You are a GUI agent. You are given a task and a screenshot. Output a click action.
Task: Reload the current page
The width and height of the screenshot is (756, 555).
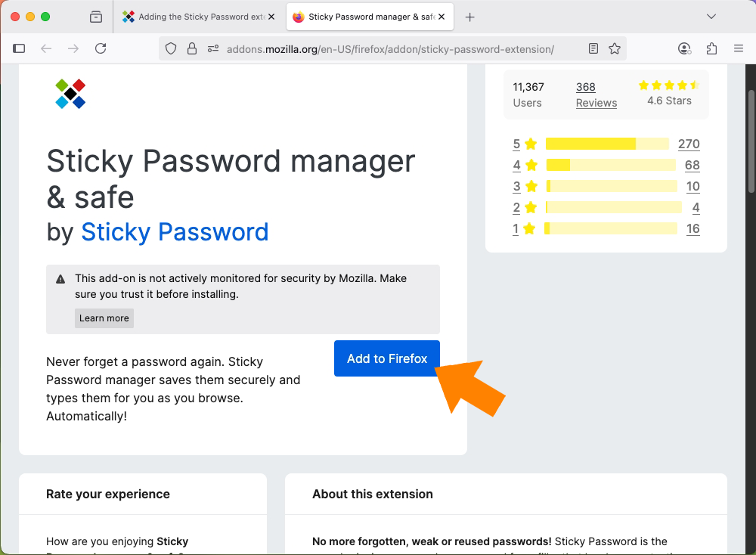(101, 48)
